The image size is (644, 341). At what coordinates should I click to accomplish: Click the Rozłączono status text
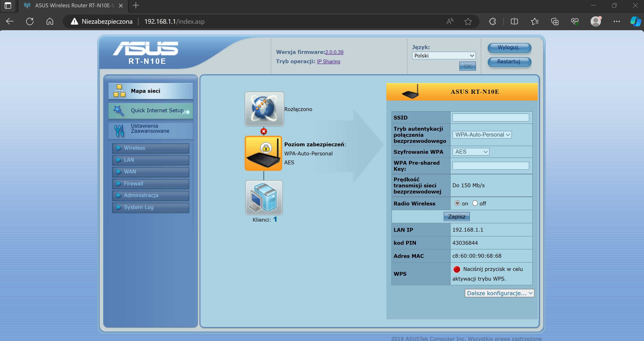(298, 109)
